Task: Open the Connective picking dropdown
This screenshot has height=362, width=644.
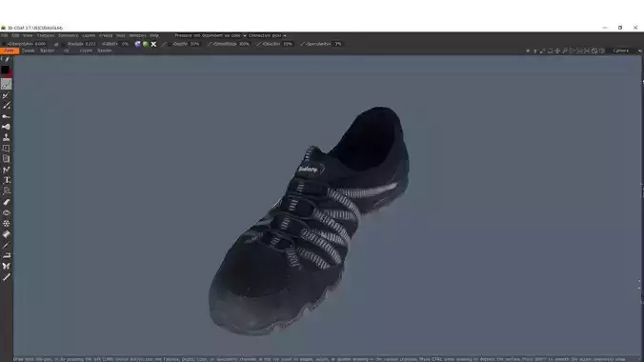Action: [x=268, y=36]
